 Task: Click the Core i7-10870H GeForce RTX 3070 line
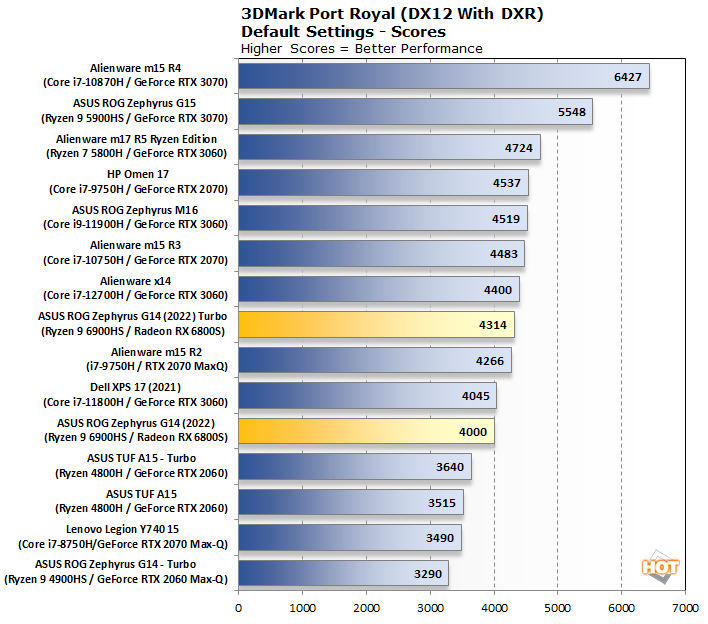point(135,83)
